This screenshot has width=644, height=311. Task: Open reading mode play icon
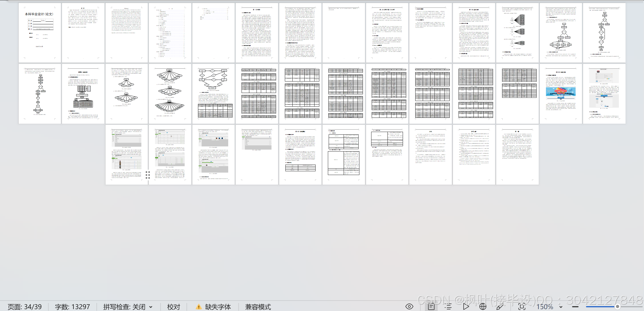tap(466, 306)
